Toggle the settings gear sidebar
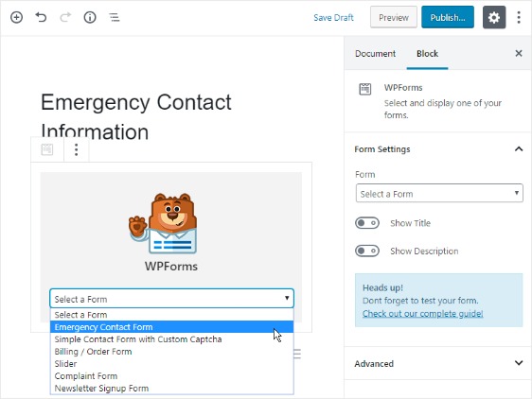Screen dimensions: 532x399 point(494,17)
